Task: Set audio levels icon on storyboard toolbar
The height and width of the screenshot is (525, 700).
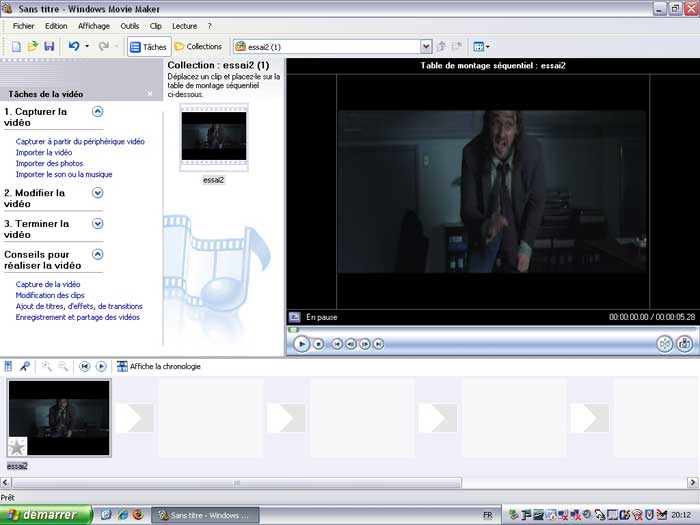Action: (8, 367)
